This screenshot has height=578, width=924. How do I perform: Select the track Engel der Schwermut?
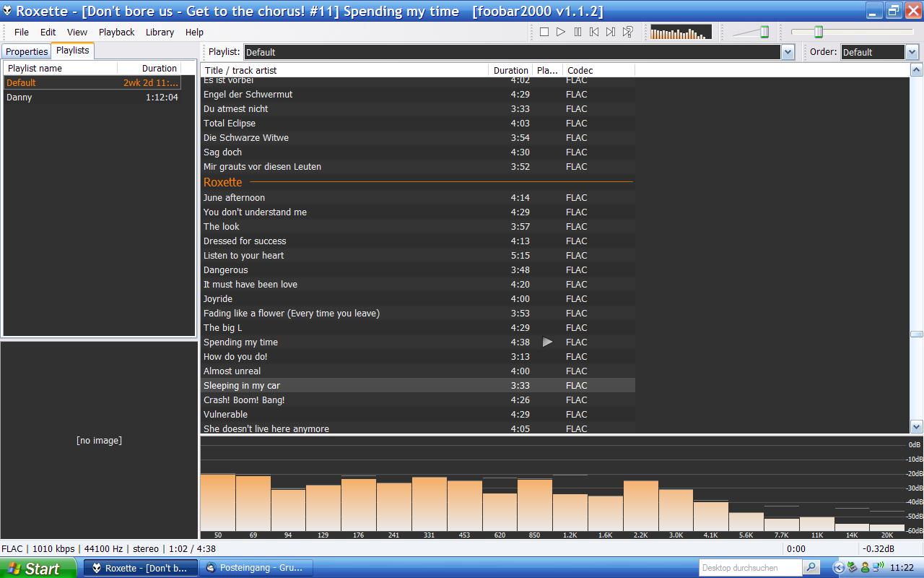point(418,94)
